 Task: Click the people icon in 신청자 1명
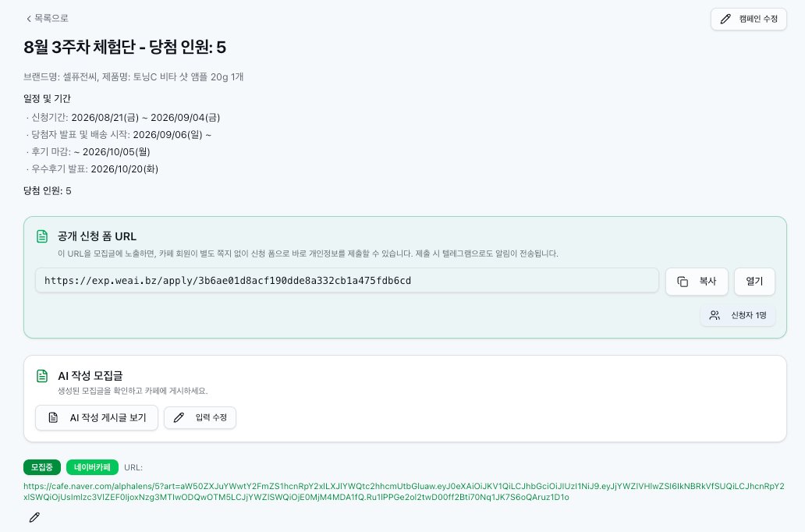tap(715, 315)
